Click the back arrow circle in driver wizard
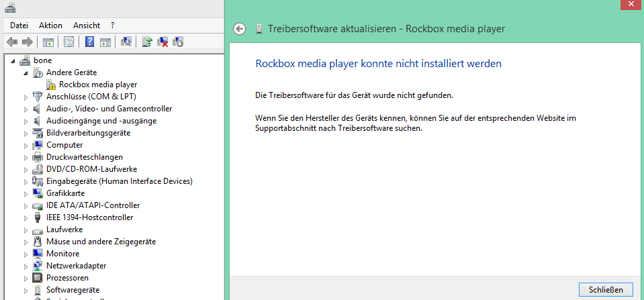Image resolution: width=644 pixels, height=300 pixels. tap(240, 29)
